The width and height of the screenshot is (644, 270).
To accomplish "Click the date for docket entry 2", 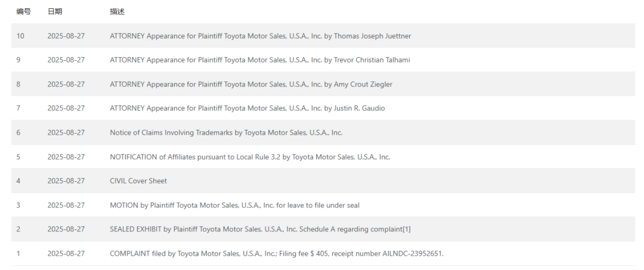I will [x=66, y=229].
